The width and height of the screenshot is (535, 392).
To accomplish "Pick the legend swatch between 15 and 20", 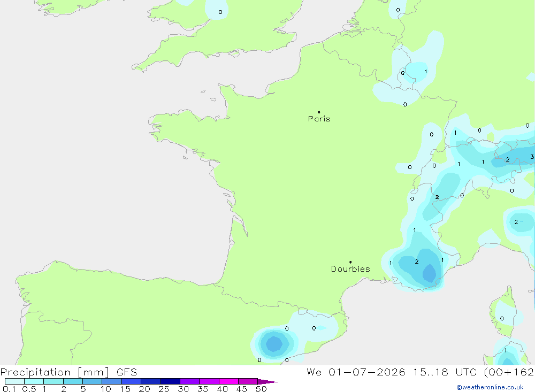I will point(132,381).
